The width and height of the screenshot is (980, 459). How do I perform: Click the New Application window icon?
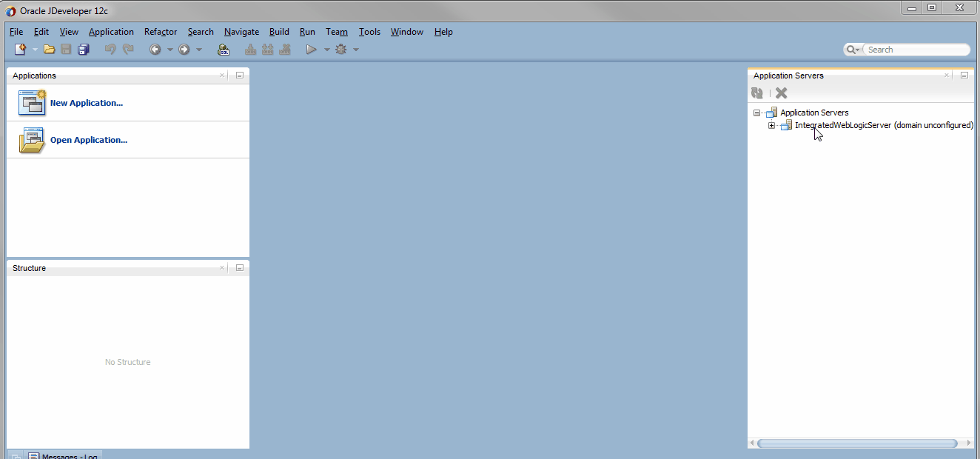[x=32, y=103]
